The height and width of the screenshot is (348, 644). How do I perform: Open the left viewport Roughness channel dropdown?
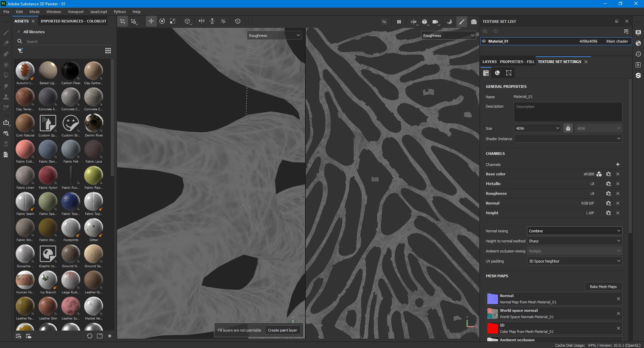coord(275,36)
